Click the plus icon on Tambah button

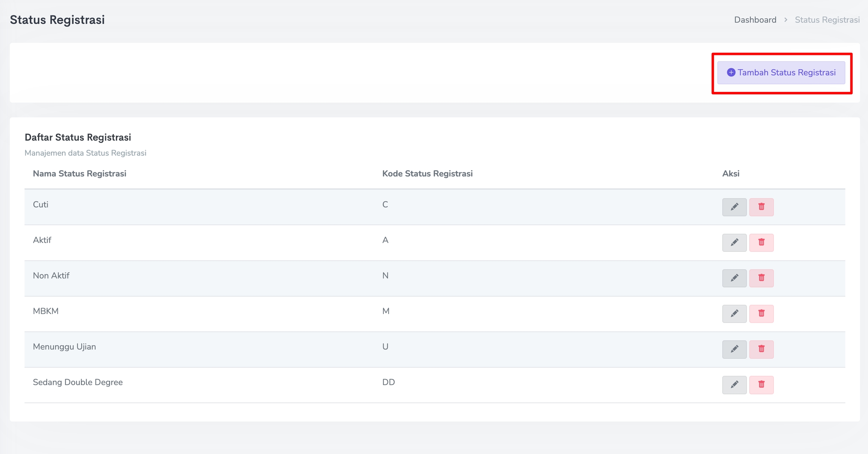pos(731,73)
